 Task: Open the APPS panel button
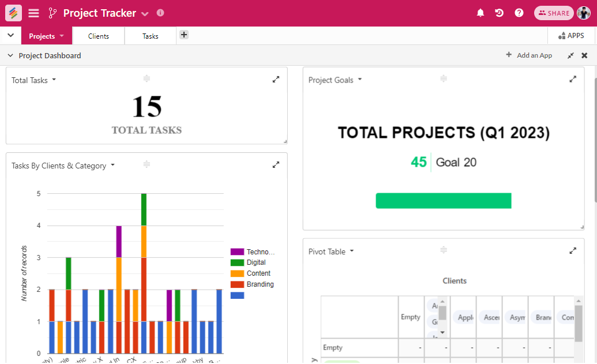tap(571, 35)
